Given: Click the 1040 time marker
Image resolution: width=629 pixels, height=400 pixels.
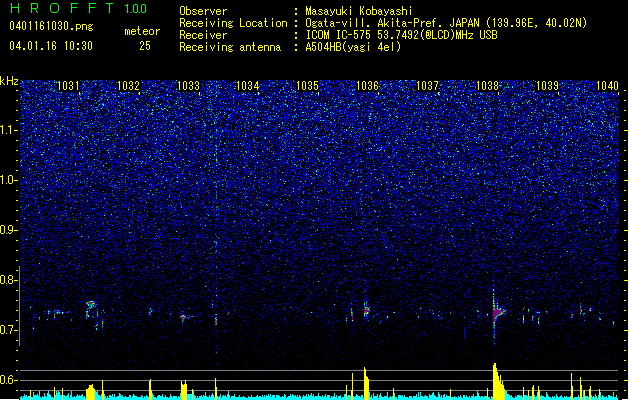Looking at the screenshot, I should coord(607,85).
